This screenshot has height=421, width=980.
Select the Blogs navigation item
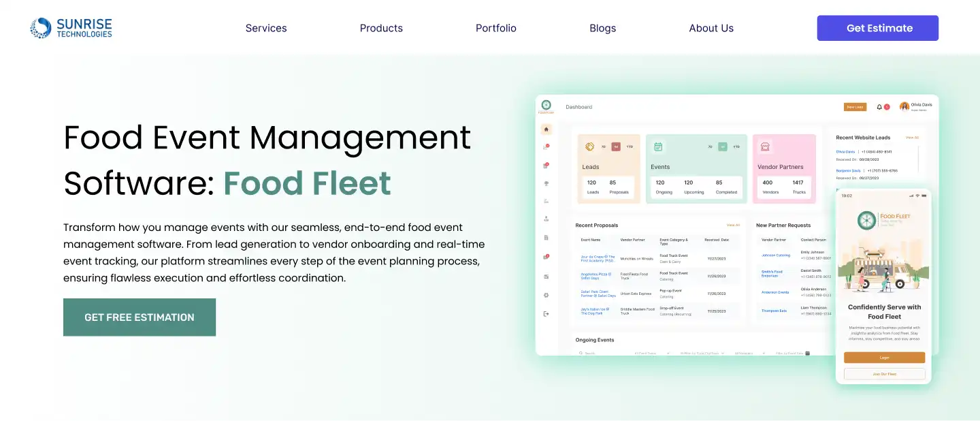(602, 28)
